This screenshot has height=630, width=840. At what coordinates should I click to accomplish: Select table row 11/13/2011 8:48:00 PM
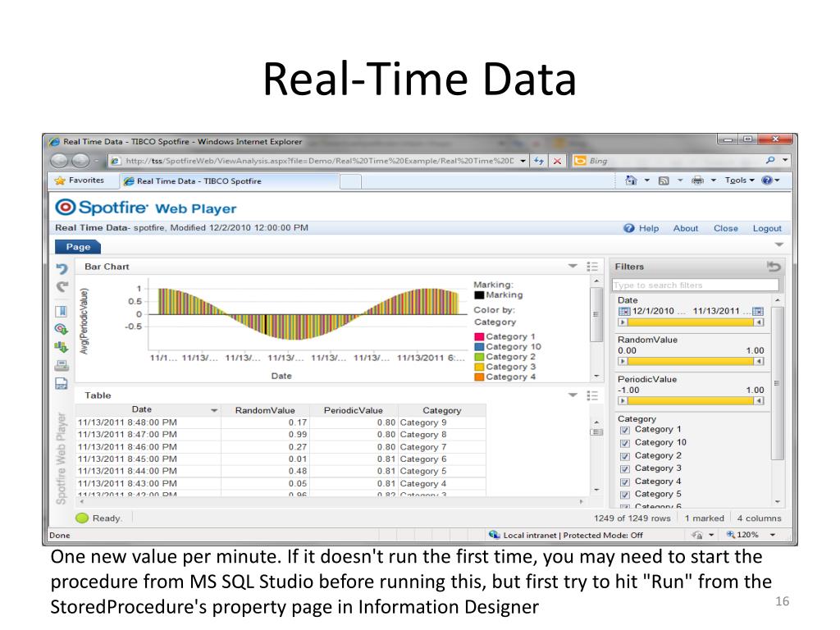point(281,422)
